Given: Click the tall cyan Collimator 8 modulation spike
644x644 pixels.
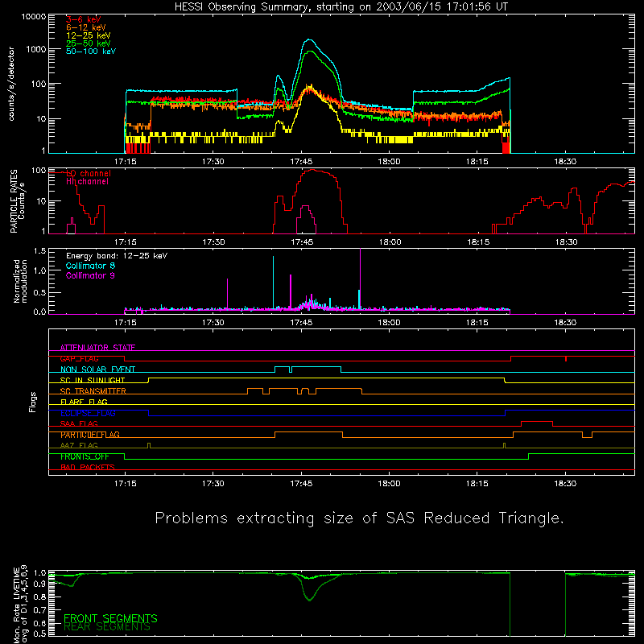Looking at the screenshot, I should pyautogui.click(x=273, y=282).
